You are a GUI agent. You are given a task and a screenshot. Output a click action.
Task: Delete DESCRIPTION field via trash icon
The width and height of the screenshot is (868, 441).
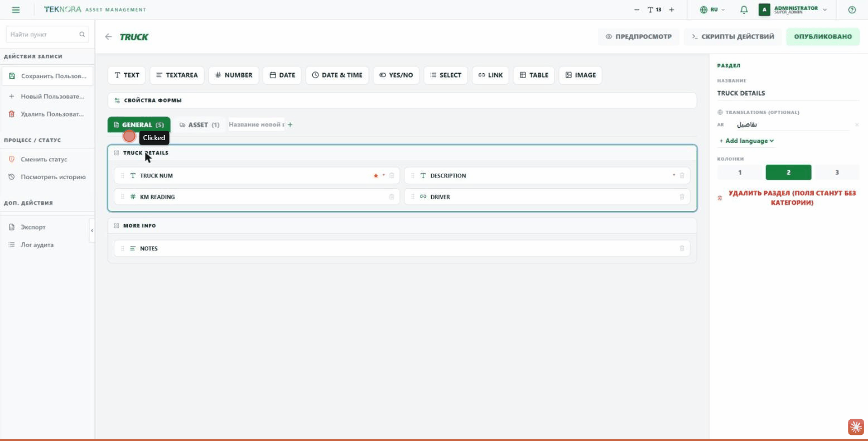click(x=682, y=175)
